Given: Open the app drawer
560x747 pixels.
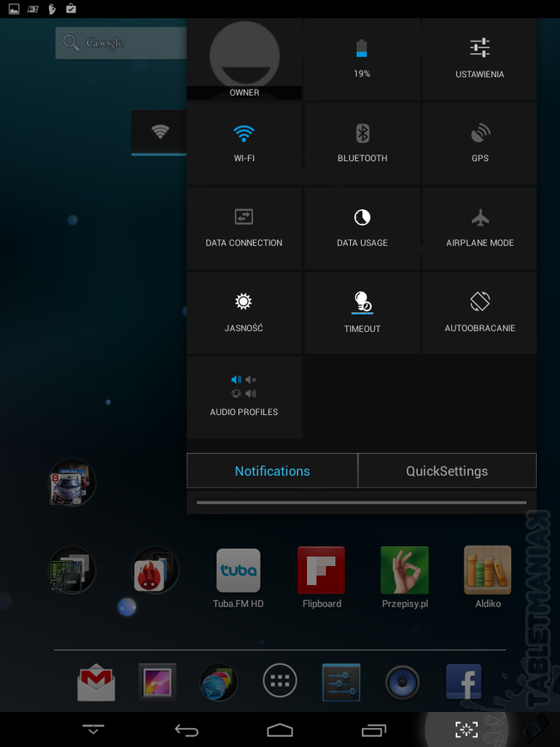Looking at the screenshot, I should tap(280, 681).
